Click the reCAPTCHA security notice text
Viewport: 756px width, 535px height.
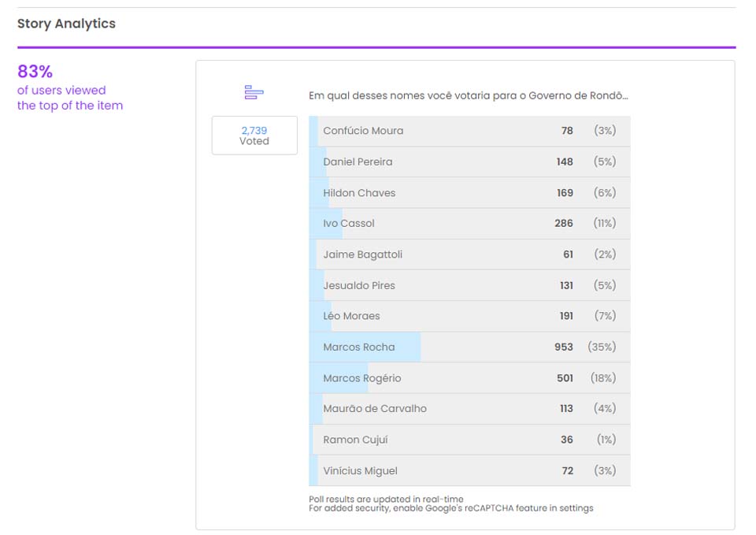(450, 508)
